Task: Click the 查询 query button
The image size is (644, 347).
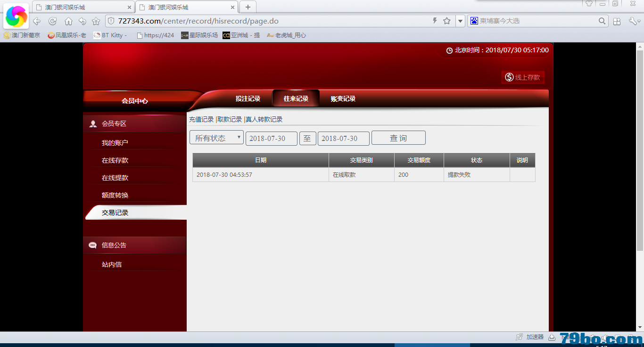Action: 398,138
